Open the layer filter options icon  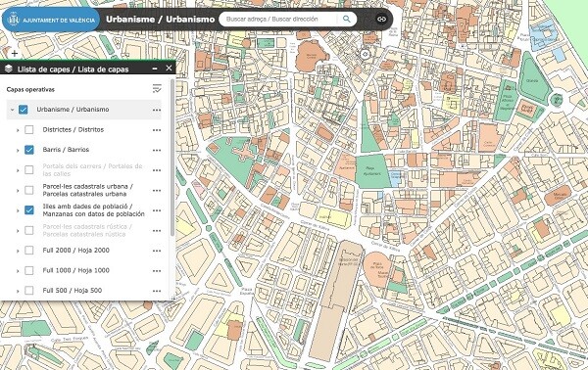pyautogui.click(x=157, y=89)
